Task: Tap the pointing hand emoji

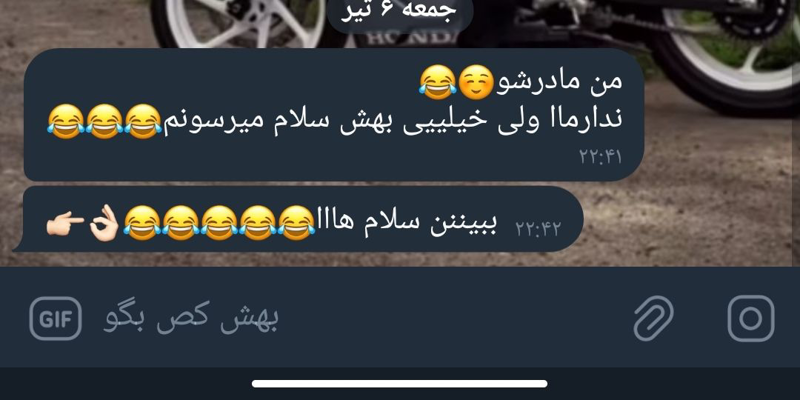Action: coord(65,223)
